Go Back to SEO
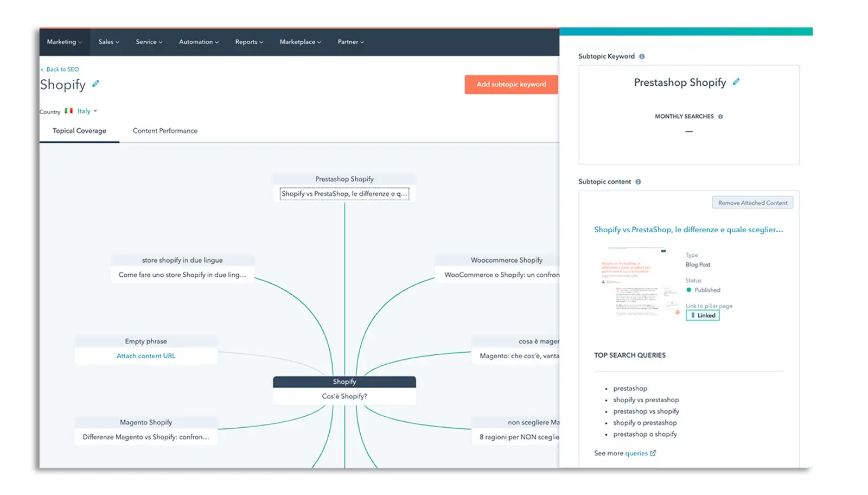868x495 pixels. coord(62,69)
